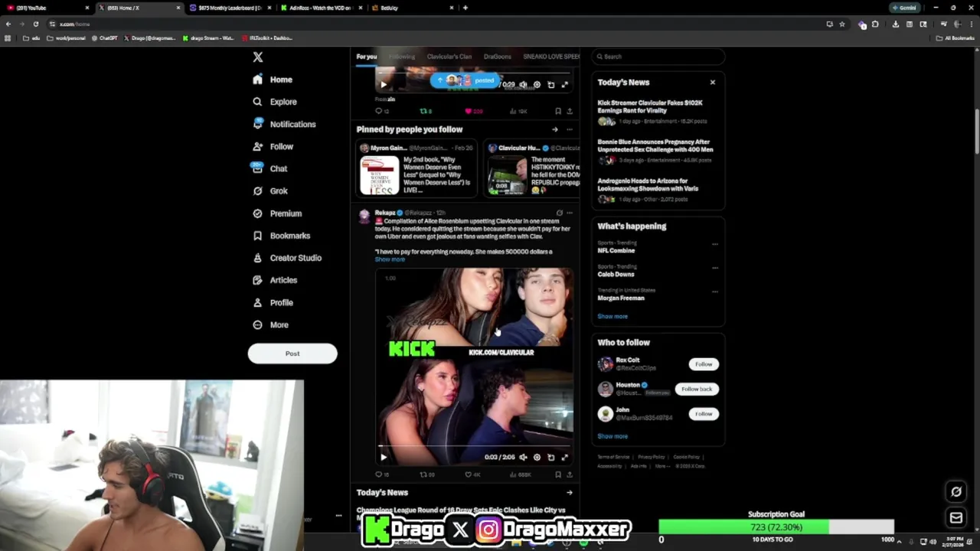Click the white Post button
The height and width of the screenshot is (551, 980).
click(x=292, y=354)
